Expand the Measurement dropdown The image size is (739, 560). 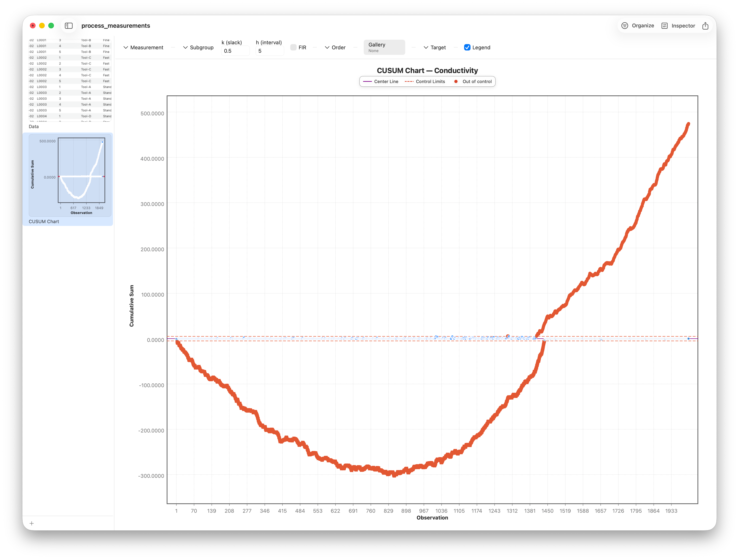click(x=143, y=47)
